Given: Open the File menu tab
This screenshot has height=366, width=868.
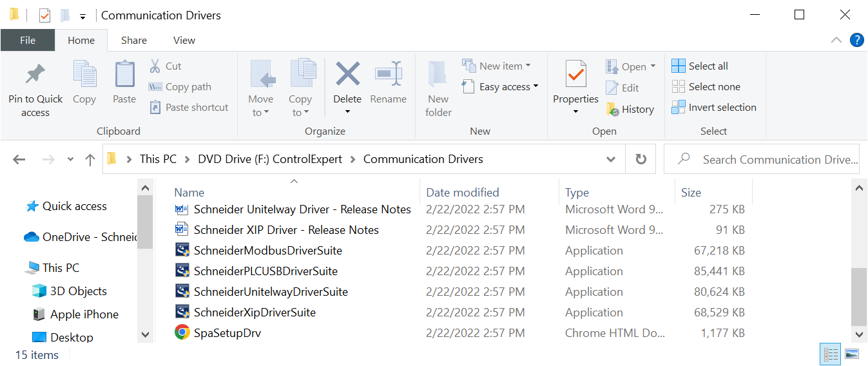Looking at the screenshot, I should click(28, 40).
